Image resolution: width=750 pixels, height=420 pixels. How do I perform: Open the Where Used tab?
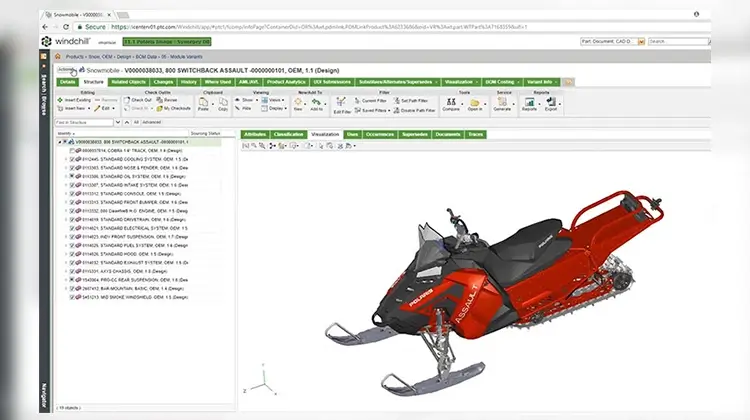tap(218, 82)
